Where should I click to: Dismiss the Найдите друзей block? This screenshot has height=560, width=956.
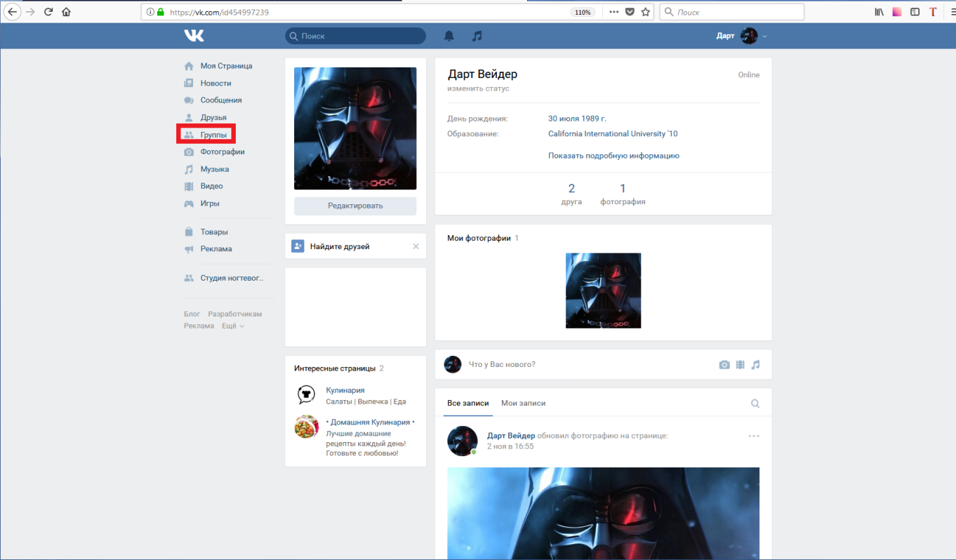coord(416,246)
